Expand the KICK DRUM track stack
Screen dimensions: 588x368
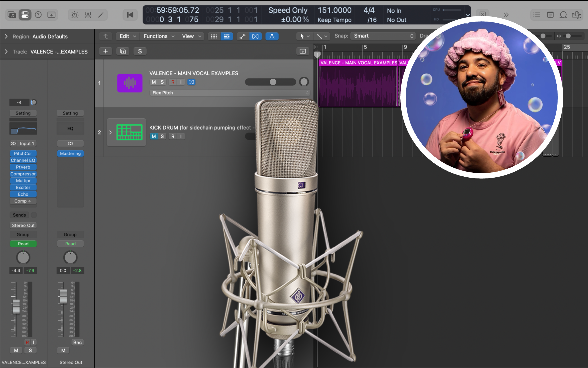[110, 132]
